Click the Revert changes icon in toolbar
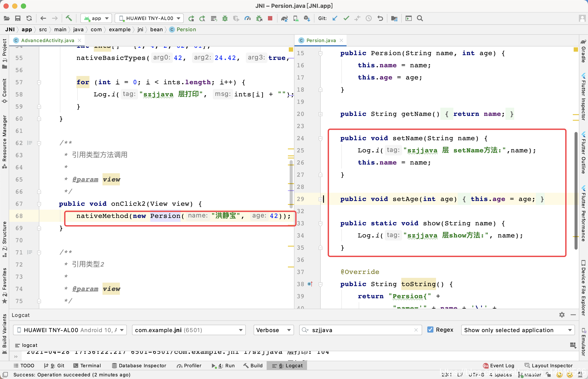Image resolution: width=588 pixels, height=379 pixels. [x=380, y=18]
